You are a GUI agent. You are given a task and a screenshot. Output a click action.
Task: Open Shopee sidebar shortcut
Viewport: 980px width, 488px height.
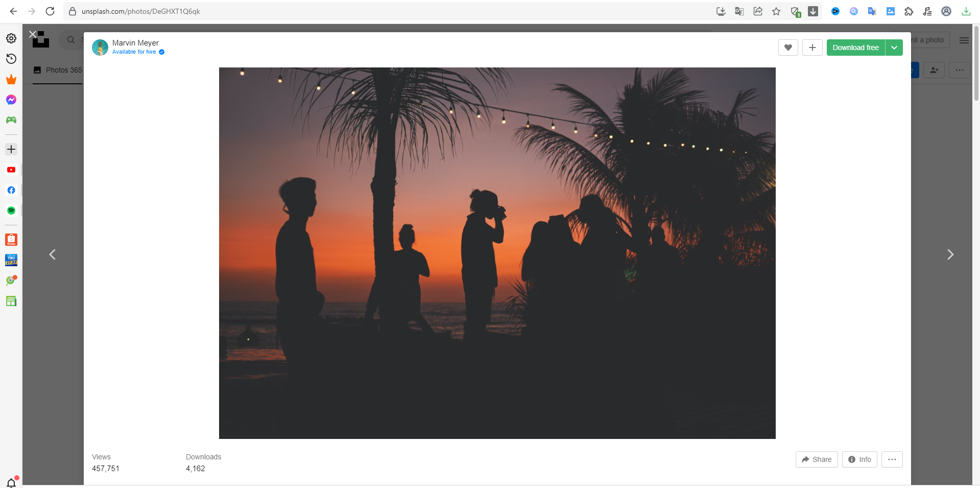coord(11,240)
